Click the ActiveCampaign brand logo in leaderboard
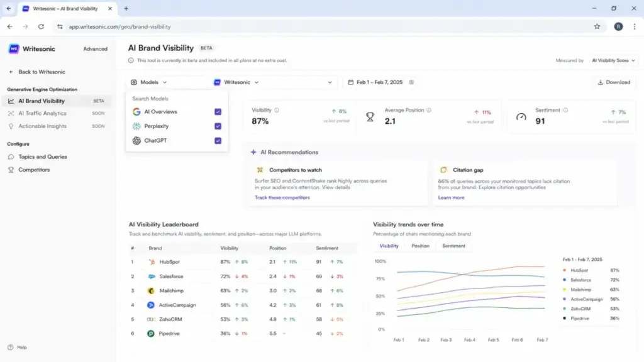This screenshot has width=644, height=362. click(x=151, y=305)
